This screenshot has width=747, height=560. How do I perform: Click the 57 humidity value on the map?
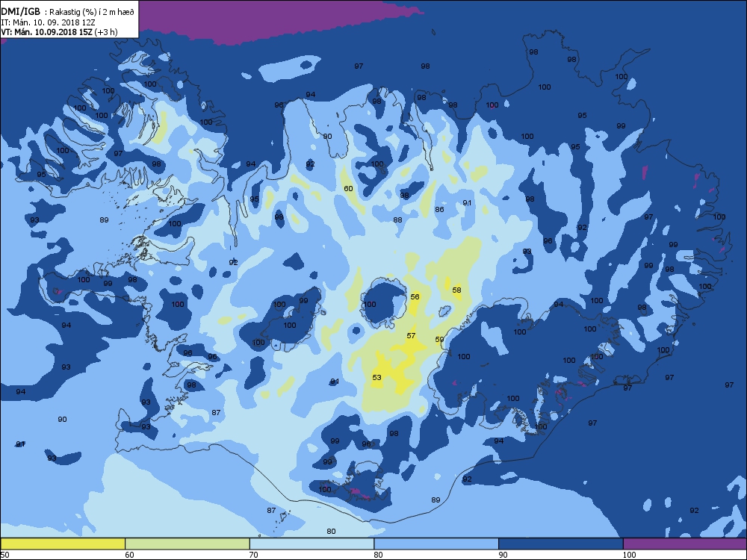click(x=411, y=336)
